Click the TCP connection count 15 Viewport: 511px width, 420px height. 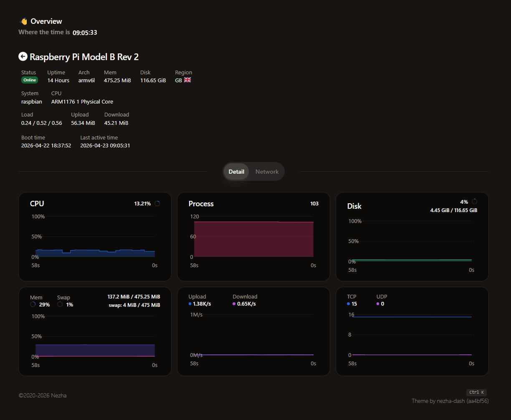click(x=354, y=304)
